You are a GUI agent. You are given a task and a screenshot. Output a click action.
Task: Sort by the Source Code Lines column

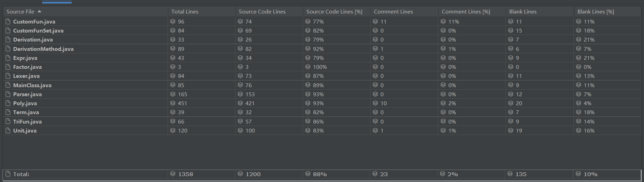click(x=262, y=11)
